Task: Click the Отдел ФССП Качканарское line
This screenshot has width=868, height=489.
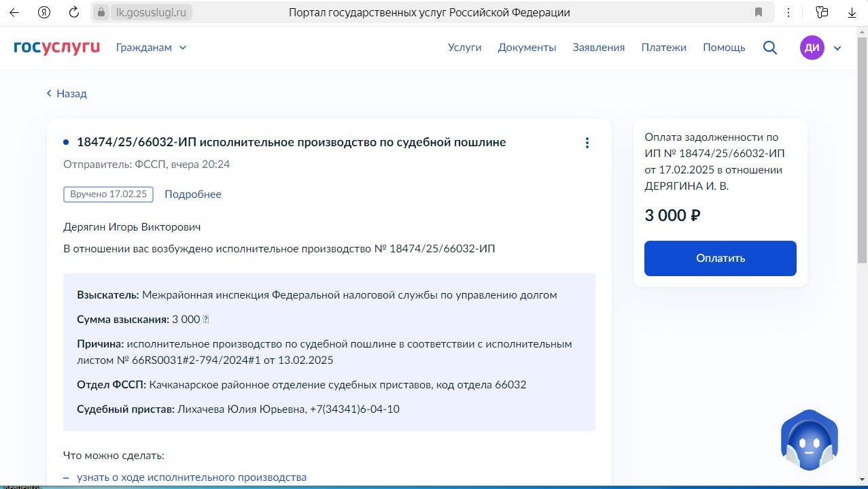Action: click(x=302, y=385)
